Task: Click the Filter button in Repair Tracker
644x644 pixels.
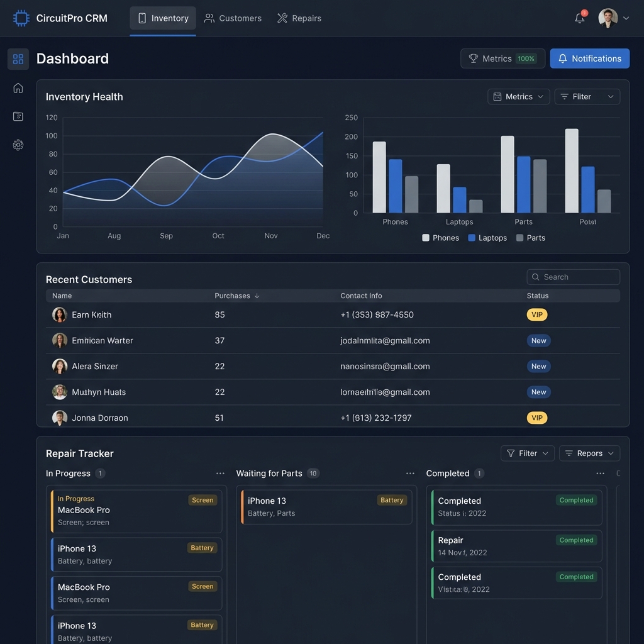Action: 527,453
